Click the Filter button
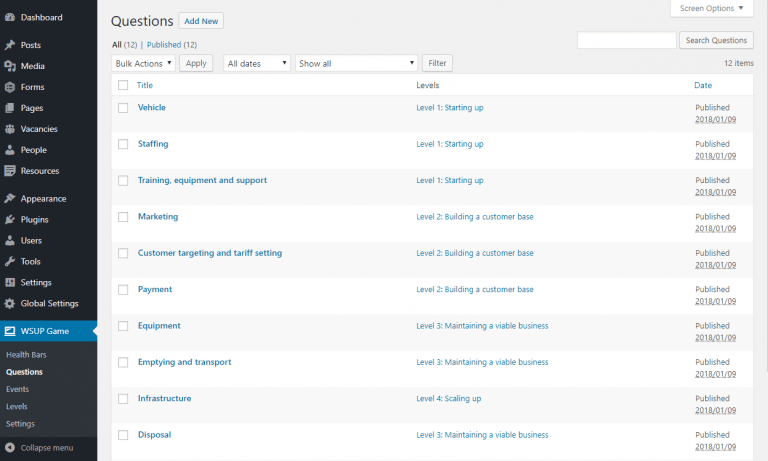 coord(437,63)
